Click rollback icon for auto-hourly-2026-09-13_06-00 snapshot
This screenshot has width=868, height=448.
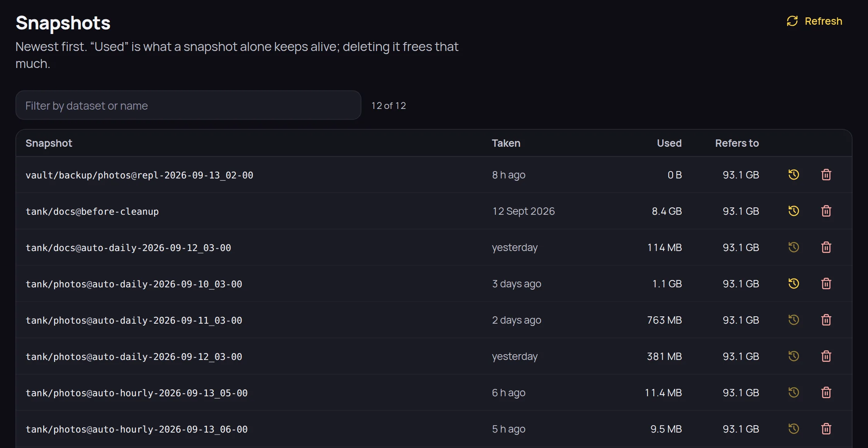point(793,429)
